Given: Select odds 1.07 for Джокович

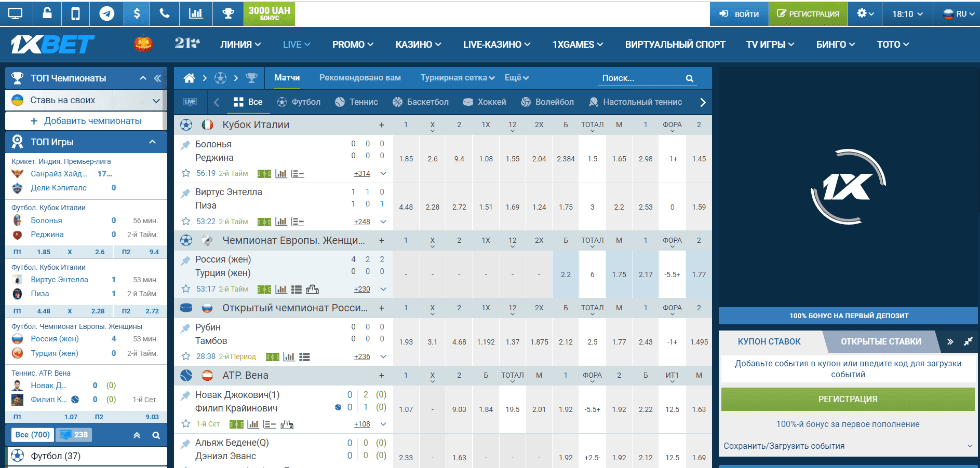Looking at the screenshot, I should pyautogui.click(x=406, y=410).
